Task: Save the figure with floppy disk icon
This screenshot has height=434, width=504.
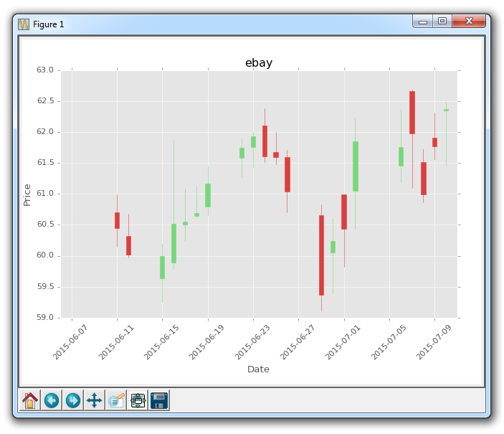Action: (x=159, y=400)
